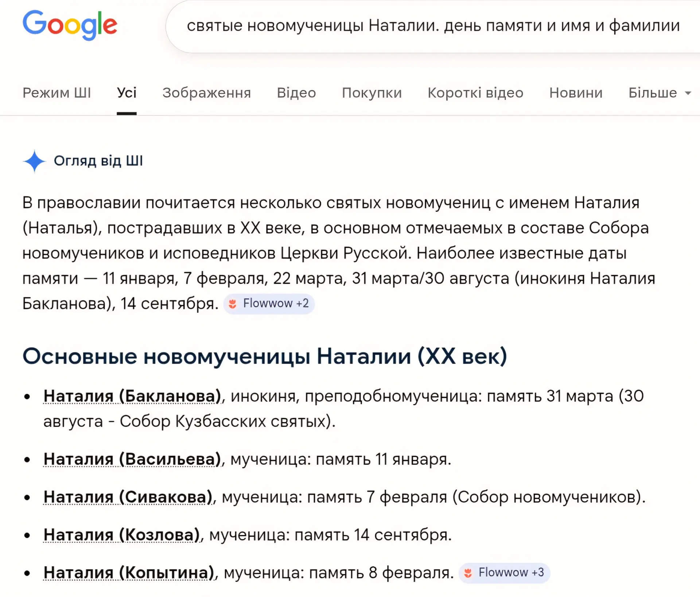Open the Відео results tab

[296, 93]
